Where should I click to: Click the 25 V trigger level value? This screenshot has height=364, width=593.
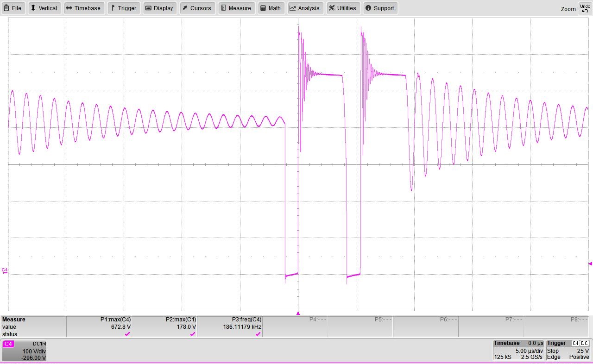(x=583, y=351)
